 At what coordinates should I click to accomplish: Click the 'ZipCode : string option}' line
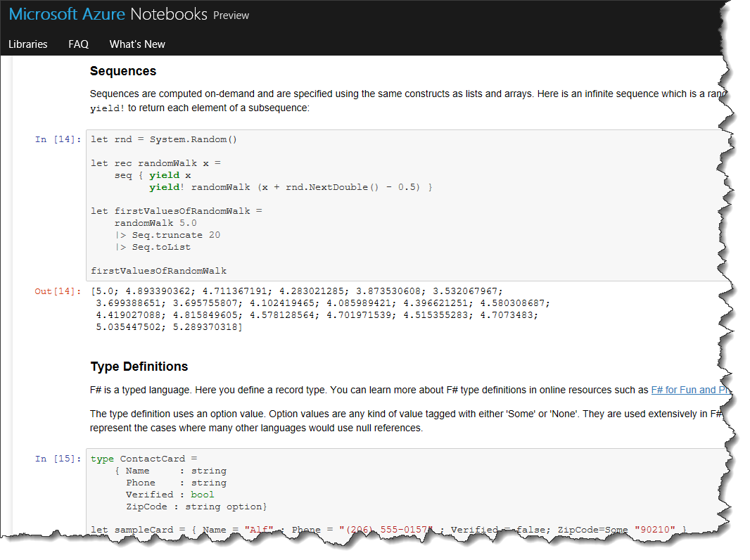(196, 507)
